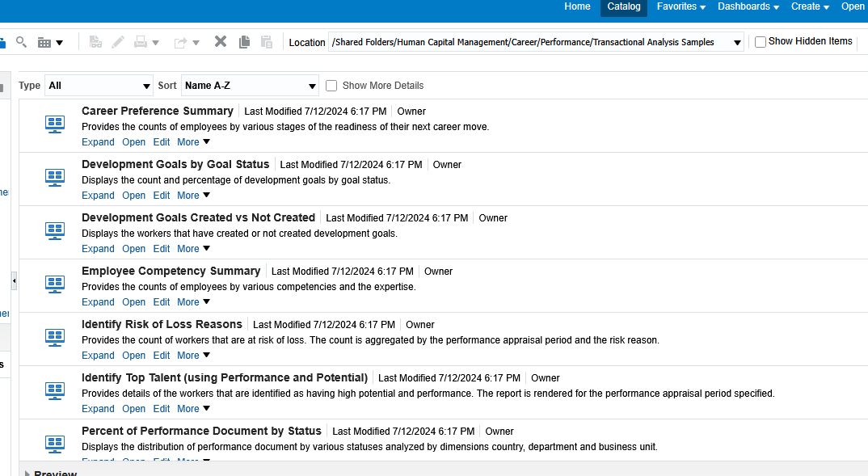Open the Type filter dropdown
This screenshot has height=476, width=868.
pos(99,86)
